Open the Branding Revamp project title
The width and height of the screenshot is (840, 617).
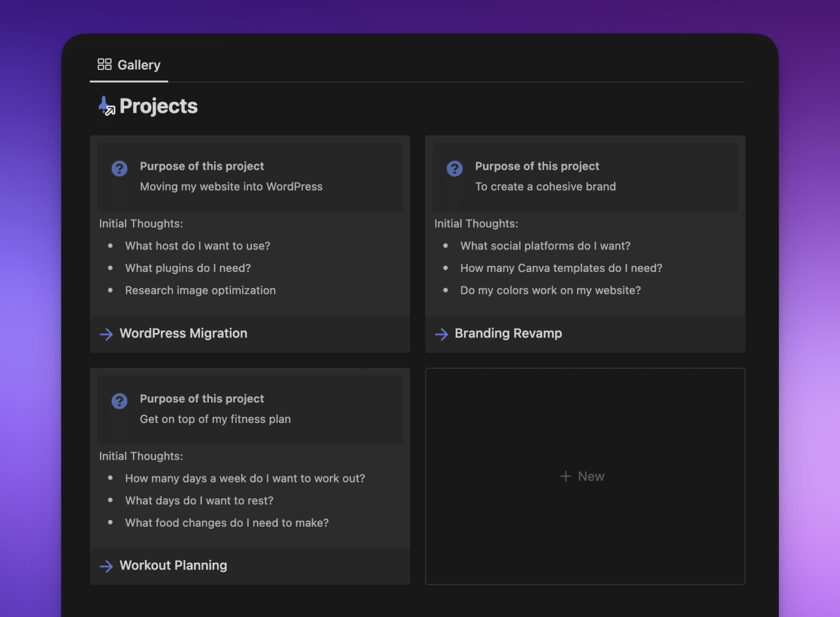(508, 334)
